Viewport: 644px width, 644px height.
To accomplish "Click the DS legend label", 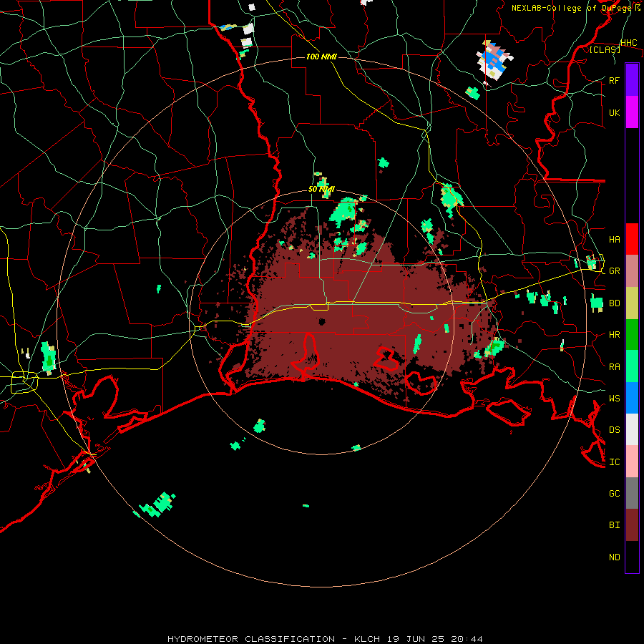I will click(x=615, y=429).
